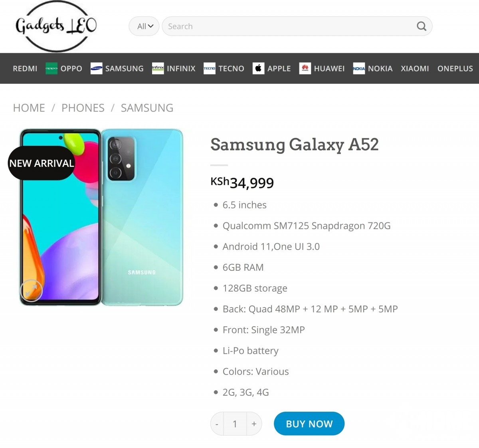Click the Tecno brand logo icon
This screenshot has width=479, height=448.
click(x=209, y=69)
